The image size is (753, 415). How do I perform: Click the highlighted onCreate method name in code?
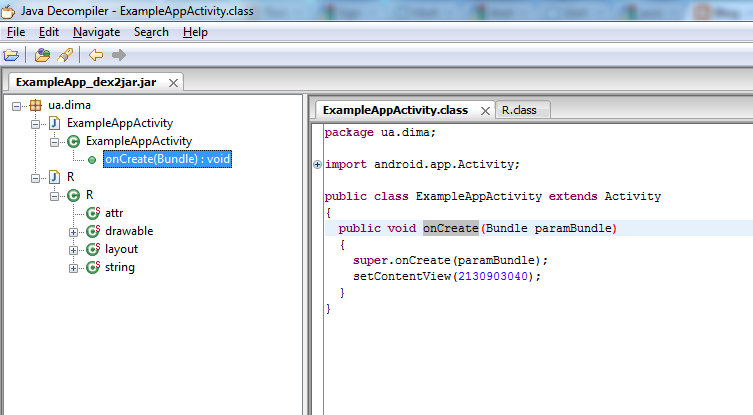pos(450,228)
